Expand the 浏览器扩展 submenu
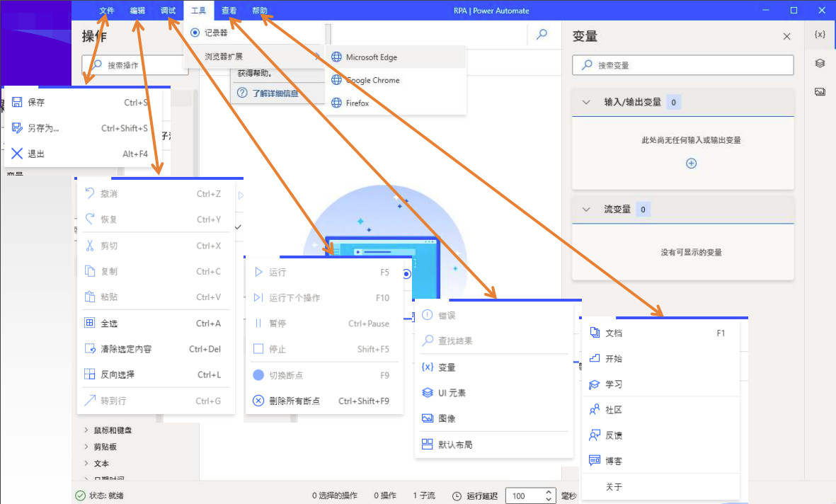The image size is (836, 504). pos(254,56)
